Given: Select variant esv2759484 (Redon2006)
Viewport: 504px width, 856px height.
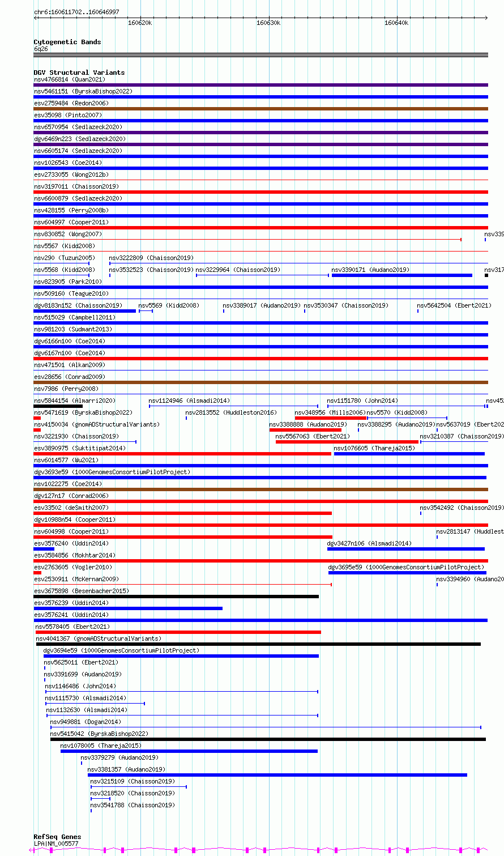Looking at the screenshot, I should pyautogui.click(x=71, y=103).
